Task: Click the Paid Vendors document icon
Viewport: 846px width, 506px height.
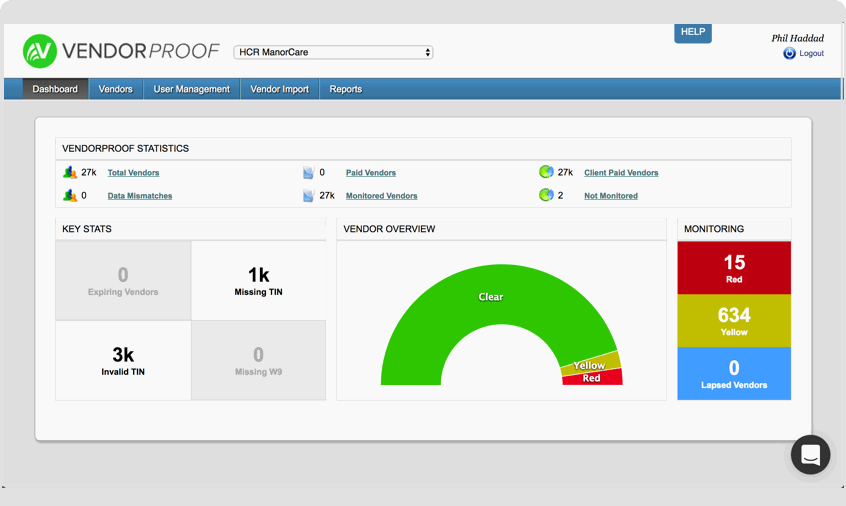Action: 308,173
